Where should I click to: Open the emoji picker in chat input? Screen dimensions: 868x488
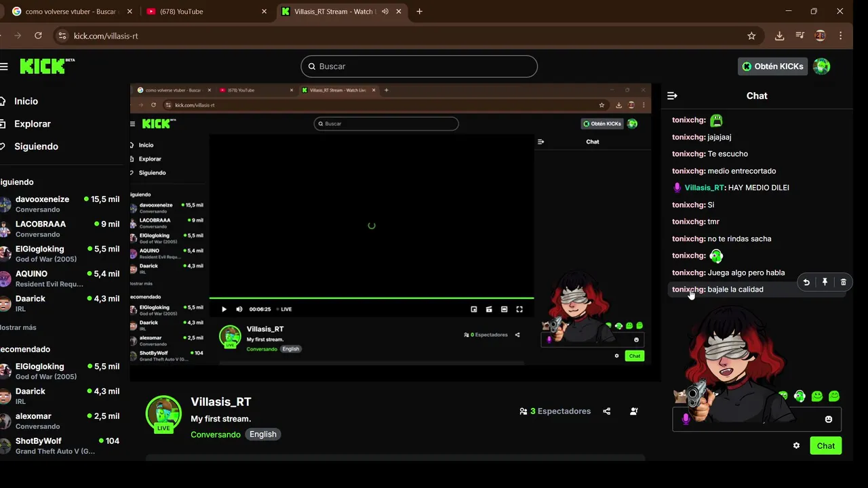pyautogui.click(x=828, y=420)
